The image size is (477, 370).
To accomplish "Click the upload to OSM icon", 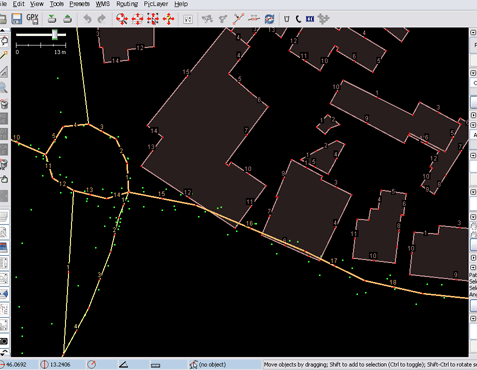I will 68,19.
